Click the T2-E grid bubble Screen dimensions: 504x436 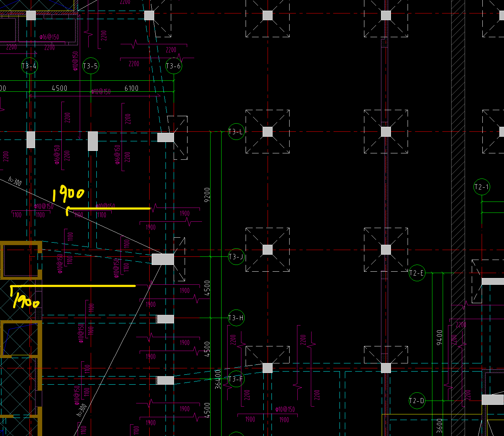pyautogui.click(x=417, y=273)
